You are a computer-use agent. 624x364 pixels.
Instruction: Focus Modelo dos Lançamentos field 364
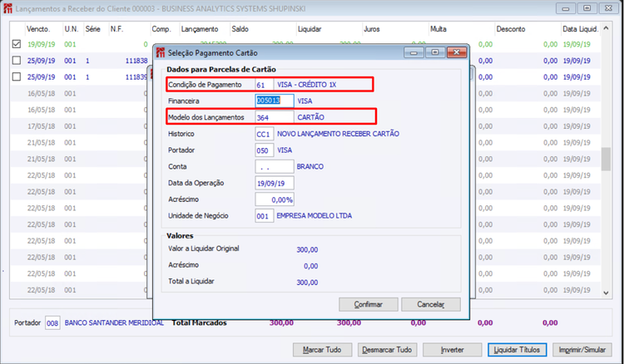pos(275,117)
